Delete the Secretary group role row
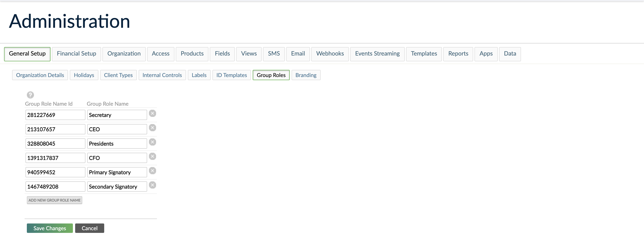This screenshot has height=249, width=644. click(x=152, y=113)
